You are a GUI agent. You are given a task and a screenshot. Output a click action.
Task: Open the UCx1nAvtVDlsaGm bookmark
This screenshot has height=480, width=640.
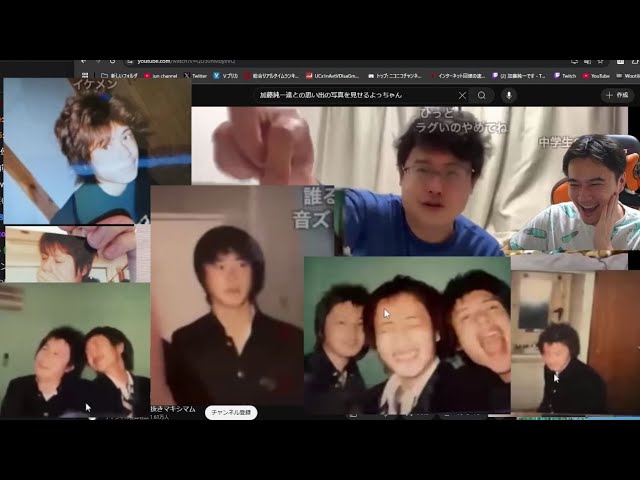tap(333, 76)
